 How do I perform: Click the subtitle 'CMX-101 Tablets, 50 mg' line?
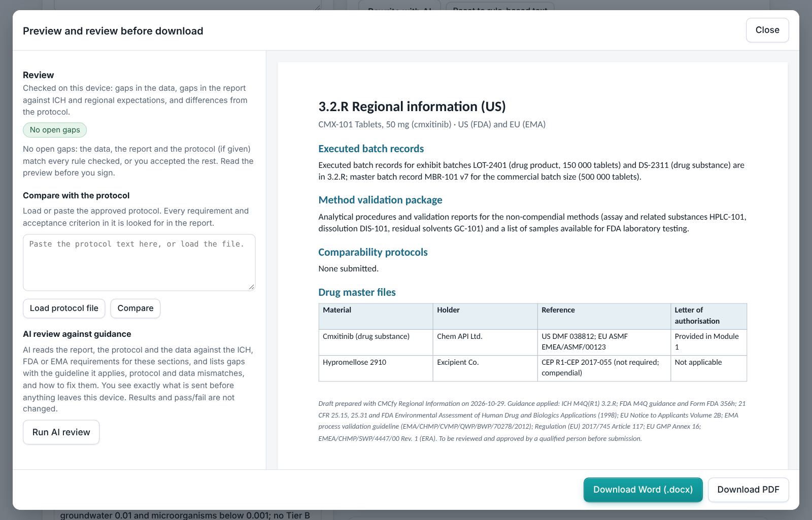point(432,124)
